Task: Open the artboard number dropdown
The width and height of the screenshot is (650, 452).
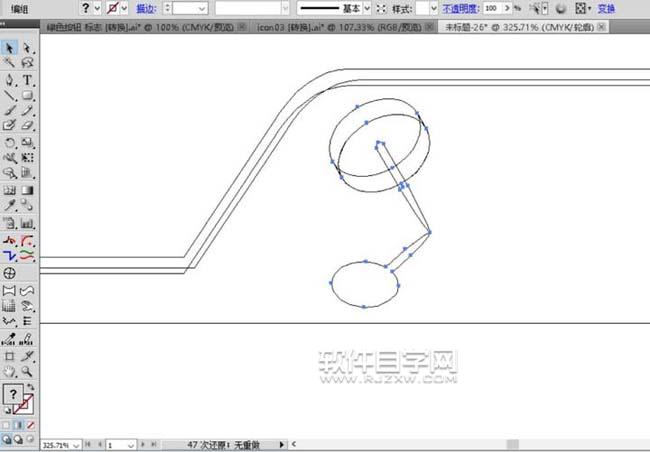Action: coord(131,445)
